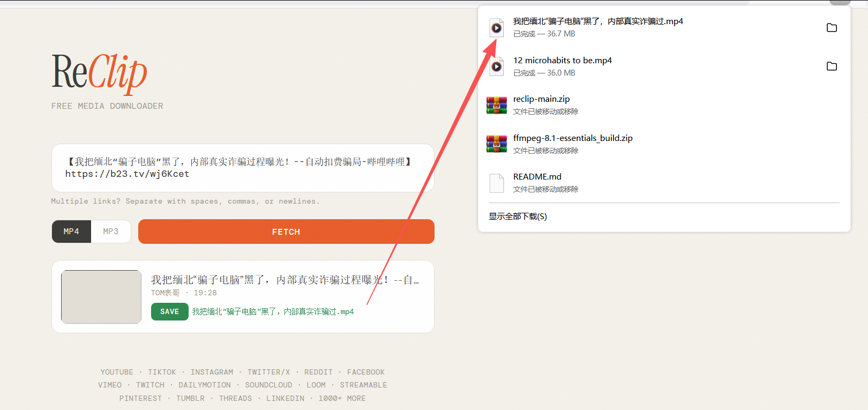This screenshot has width=868, height=410.
Task: Open 显示全部下载(S) link
Action: [518, 217]
